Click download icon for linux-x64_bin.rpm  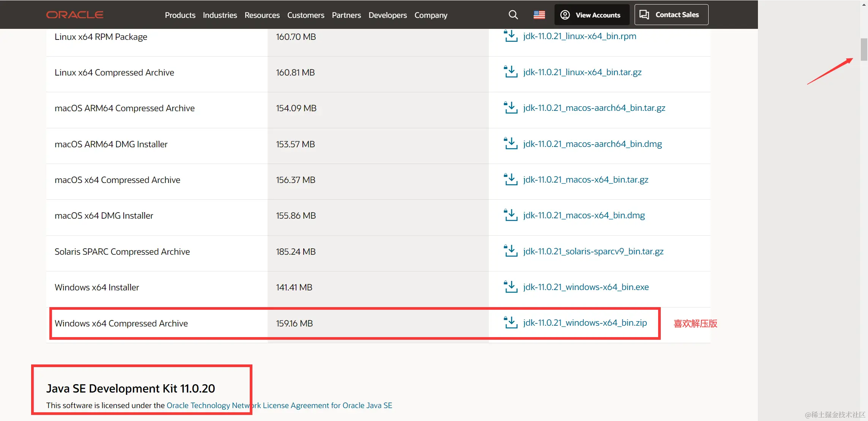[510, 36]
